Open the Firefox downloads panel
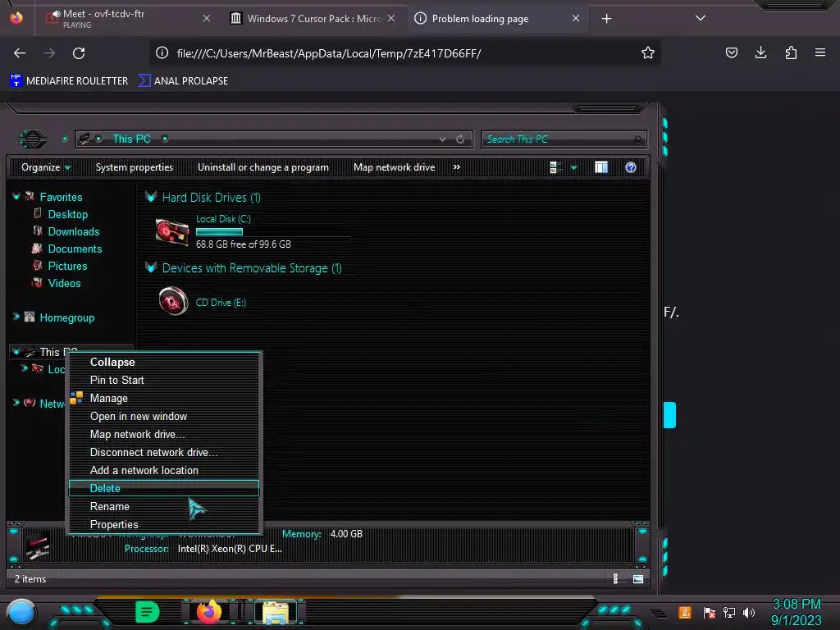The height and width of the screenshot is (630, 840). pyautogui.click(x=760, y=52)
